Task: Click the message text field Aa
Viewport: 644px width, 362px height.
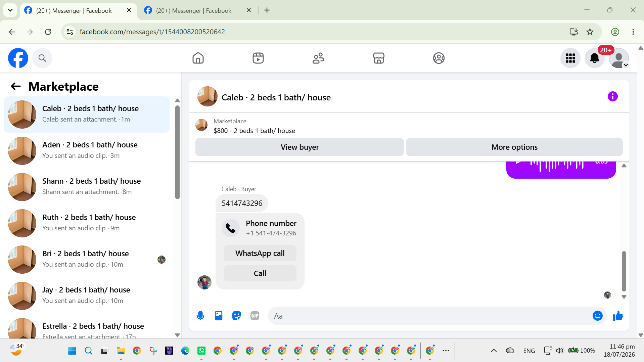Action: pos(430,316)
